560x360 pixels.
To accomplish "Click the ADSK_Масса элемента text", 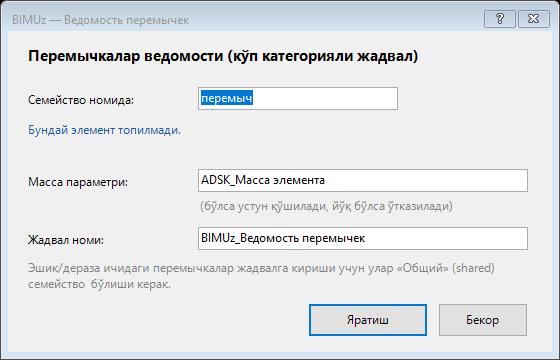I will pyautogui.click(x=263, y=180).
